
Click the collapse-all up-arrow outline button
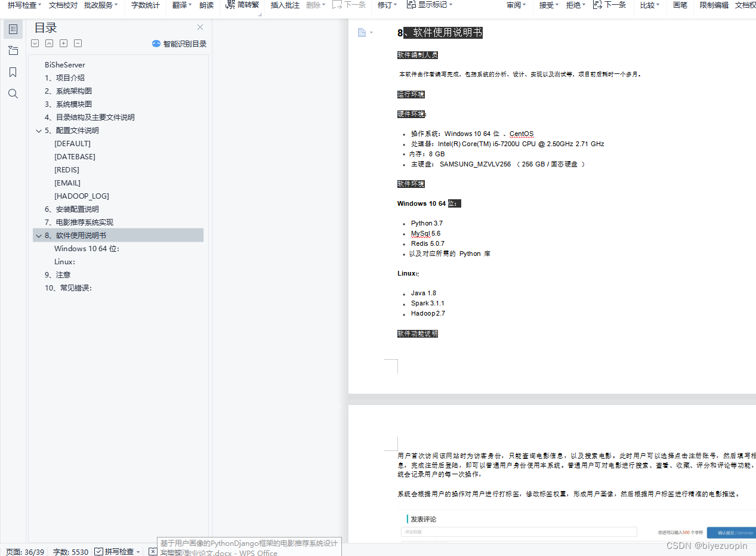coord(49,44)
